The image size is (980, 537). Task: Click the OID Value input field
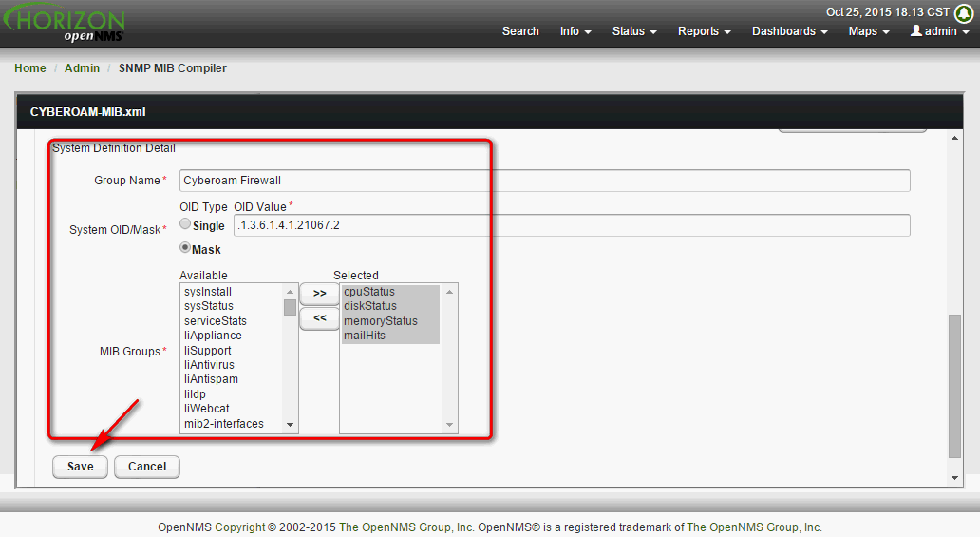(x=572, y=225)
